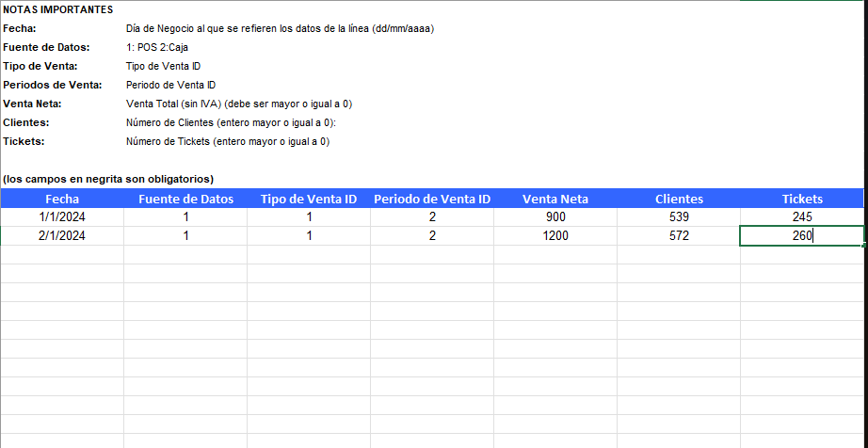Image resolution: width=868 pixels, height=448 pixels.
Task: Click the Tickets cell containing 245
Action: tap(801, 217)
